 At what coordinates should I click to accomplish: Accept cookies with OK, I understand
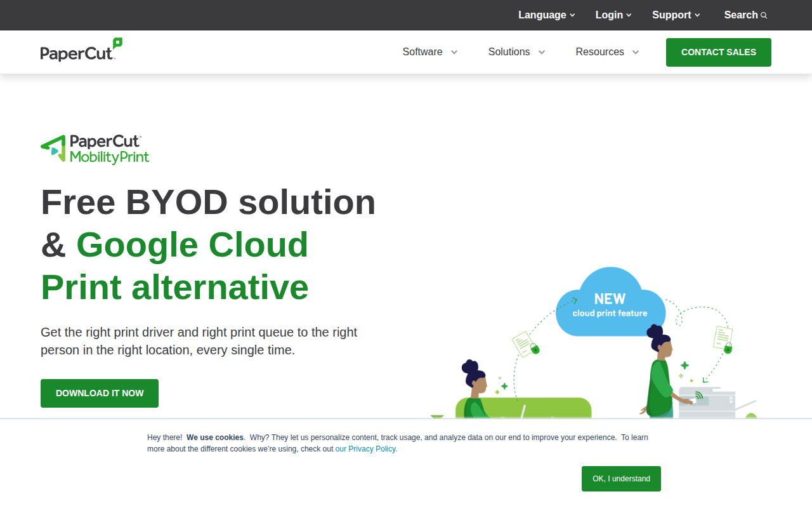621,479
